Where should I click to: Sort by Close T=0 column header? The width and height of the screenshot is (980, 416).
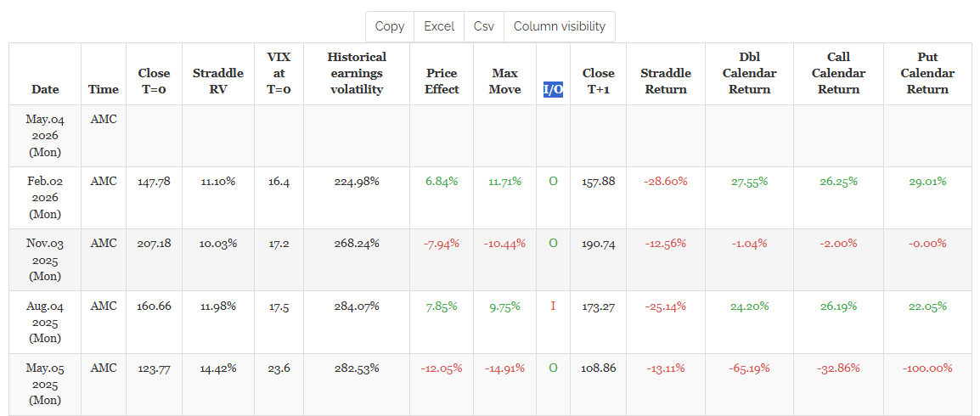[x=154, y=74]
